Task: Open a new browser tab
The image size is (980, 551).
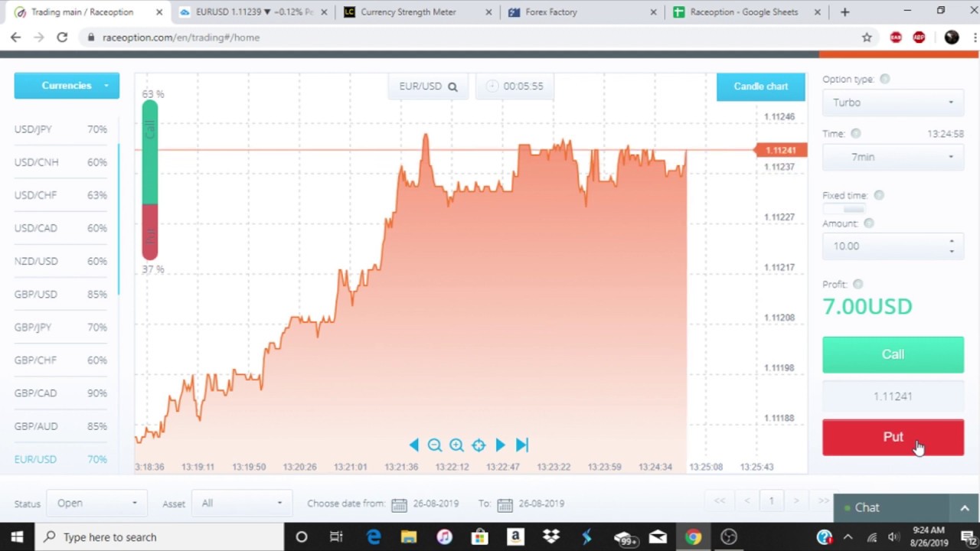Action: 844,11
